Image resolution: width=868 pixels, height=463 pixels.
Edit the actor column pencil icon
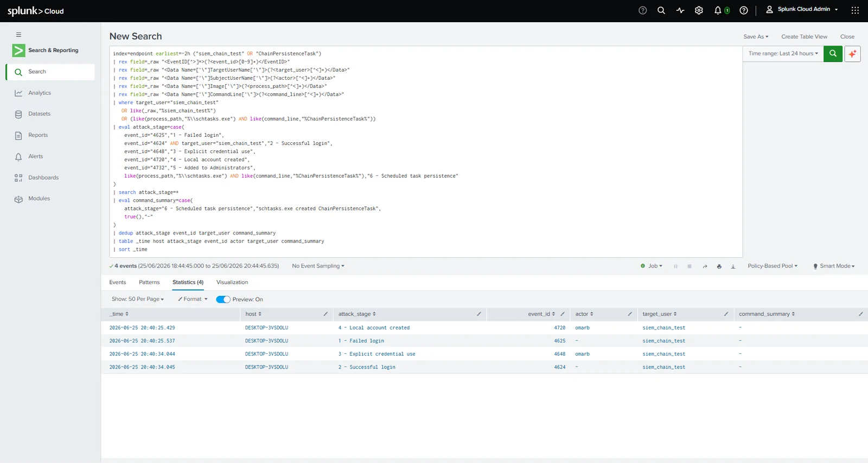[630, 314]
